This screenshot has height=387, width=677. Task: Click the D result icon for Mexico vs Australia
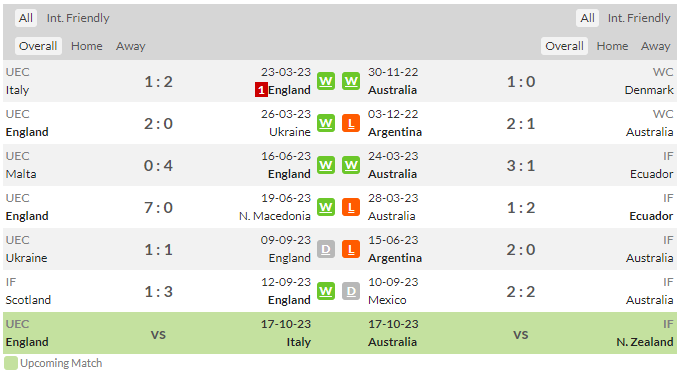pos(351,292)
